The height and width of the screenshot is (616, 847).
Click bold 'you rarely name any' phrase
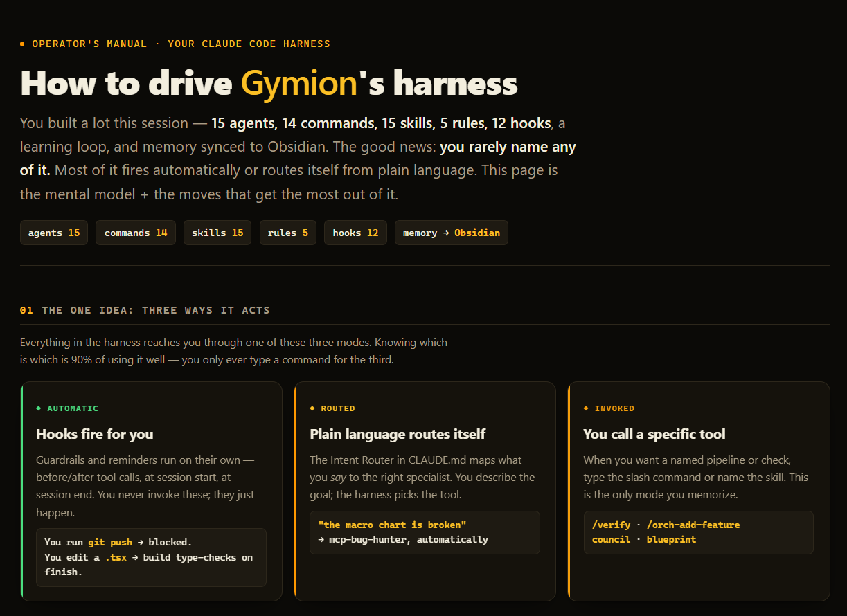tap(508, 147)
